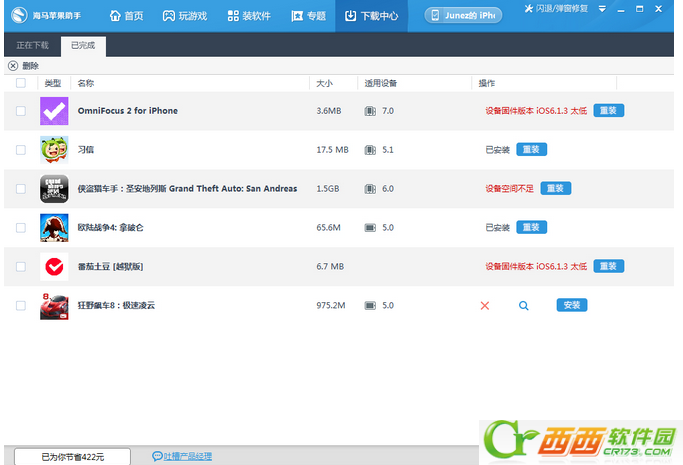Check the 番茄土豆 row checkbox
This screenshot has width=683, height=465.
click(x=20, y=266)
